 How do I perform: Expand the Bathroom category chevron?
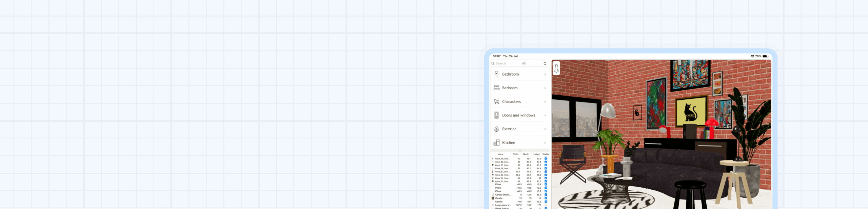[x=545, y=74]
